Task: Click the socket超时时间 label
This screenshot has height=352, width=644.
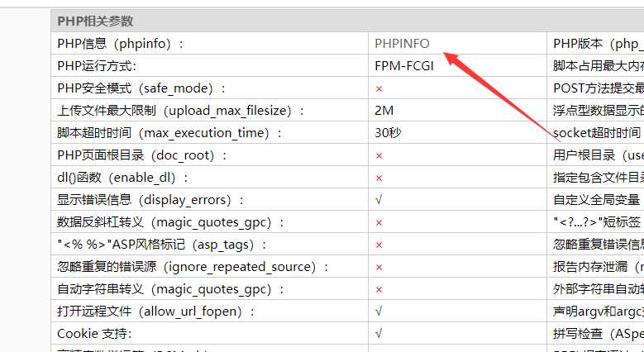Action: (x=597, y=133)
